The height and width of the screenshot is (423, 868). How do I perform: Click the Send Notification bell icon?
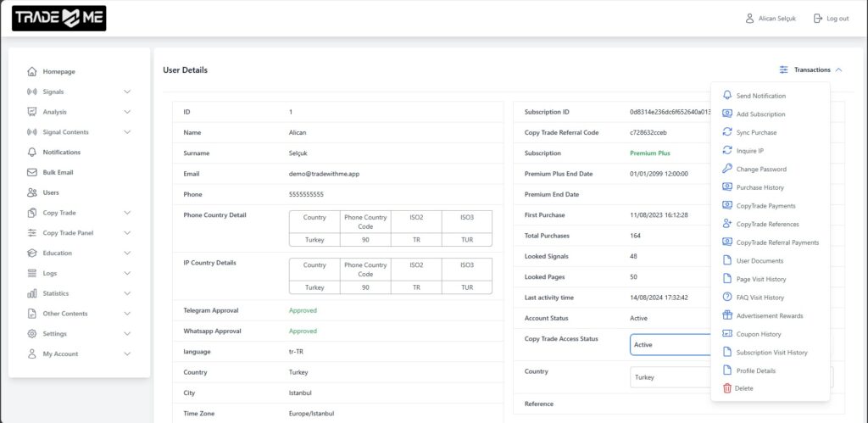(x=726, y=96)
